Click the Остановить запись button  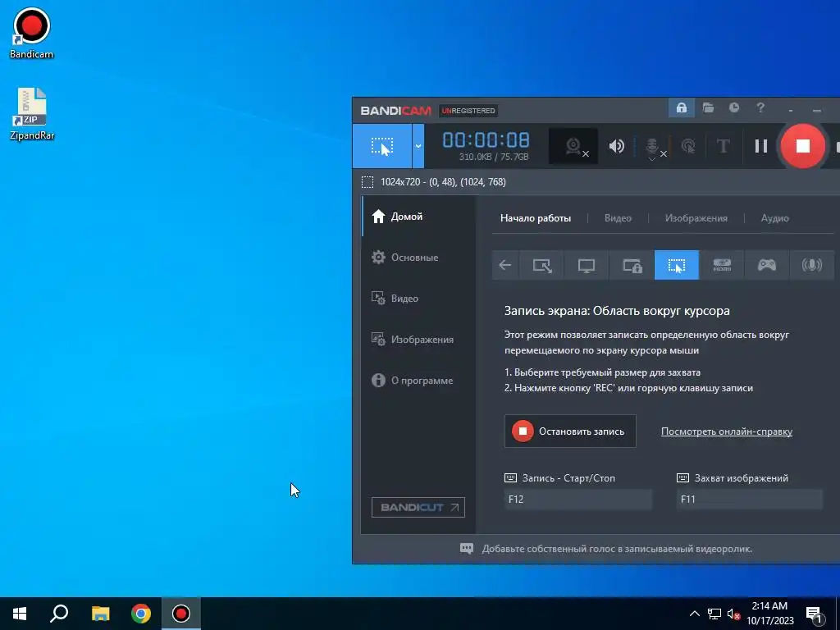click(x=570, y=431)
